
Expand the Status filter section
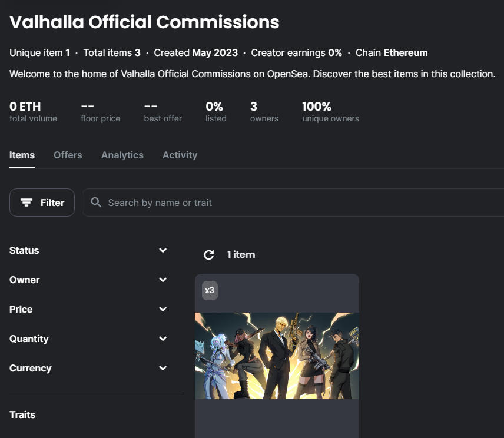88,250
